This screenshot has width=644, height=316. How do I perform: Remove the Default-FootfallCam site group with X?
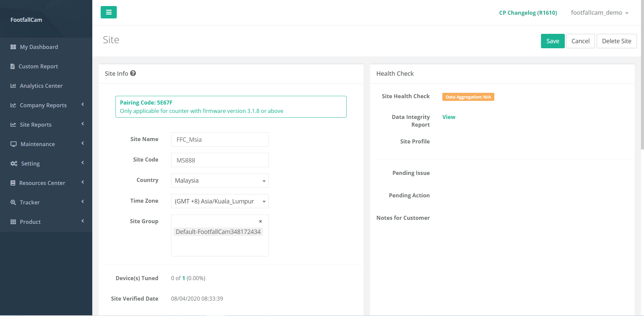coord(260,222)
